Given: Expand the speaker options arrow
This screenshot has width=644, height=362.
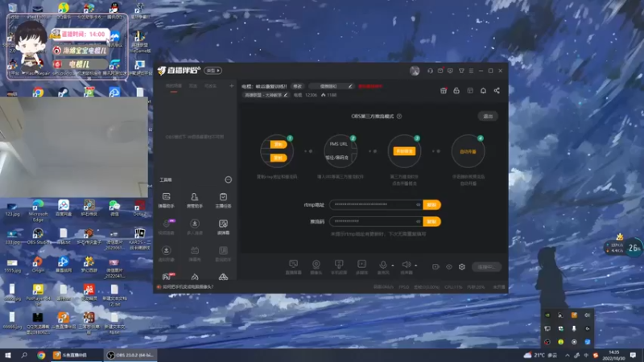Looking at the screenshot, I should (x=415, y=265).
